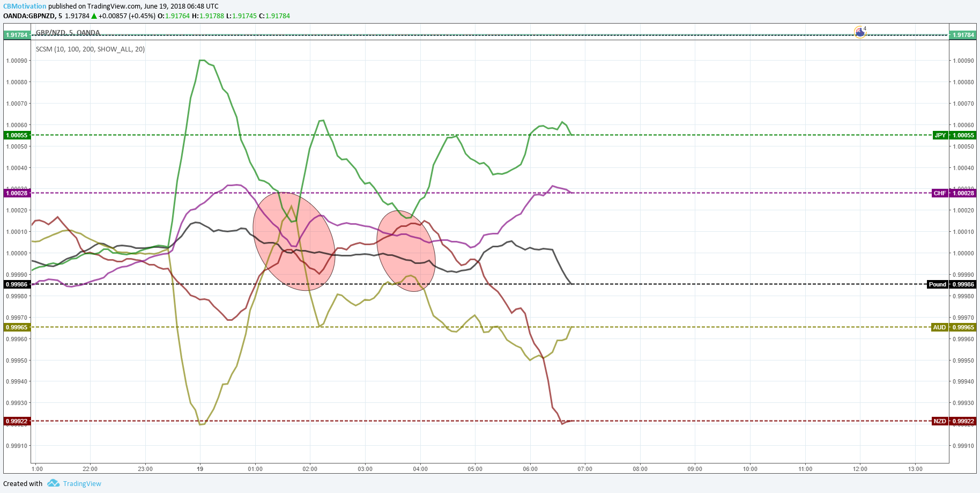Click the +0.00857 (+0.45%) change value
This screenshot has height=493, width=980.
tap(127, 16)
